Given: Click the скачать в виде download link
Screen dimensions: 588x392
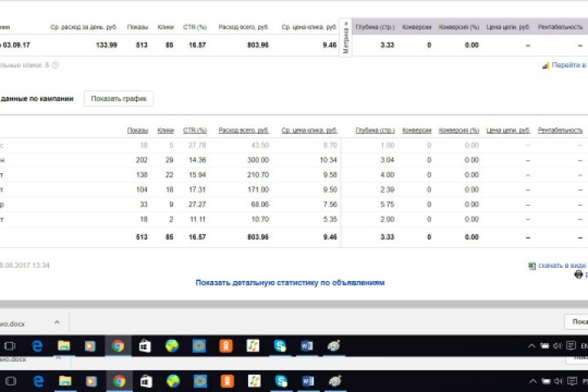Looking at the screenshot, I should tap(563, 265).
